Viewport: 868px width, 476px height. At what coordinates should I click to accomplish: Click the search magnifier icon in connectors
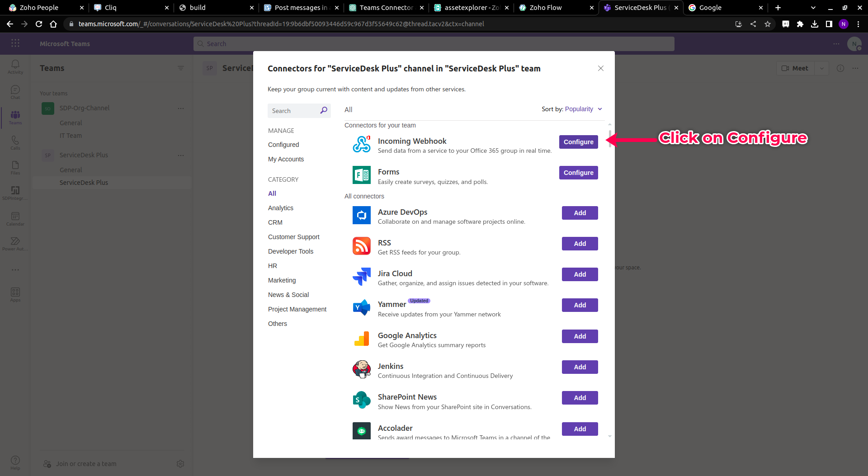[324, 111]
